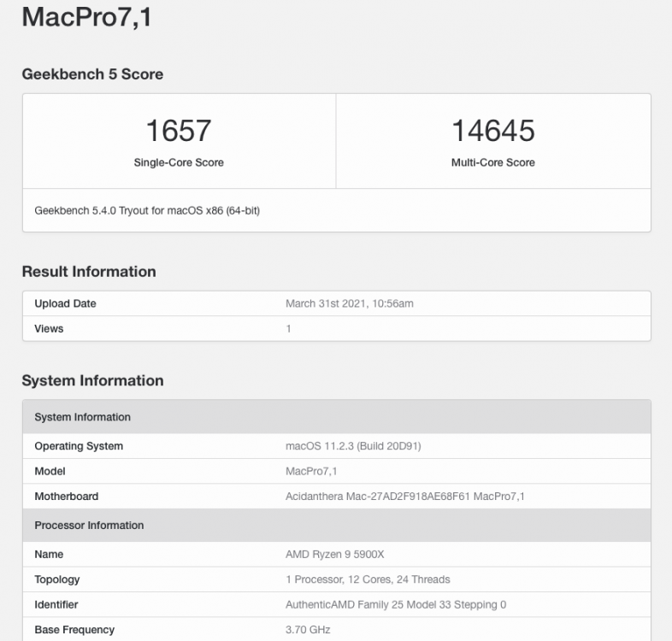
Task: Select the macOS 11.2.3 (Build 20D91) value
Action: click(353, 446)
